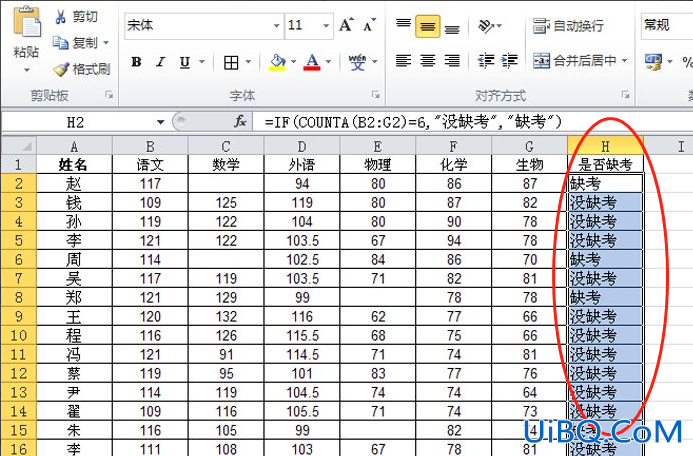Click the 姓名 header cell
The image size is (693, 456).
[74, 164]
